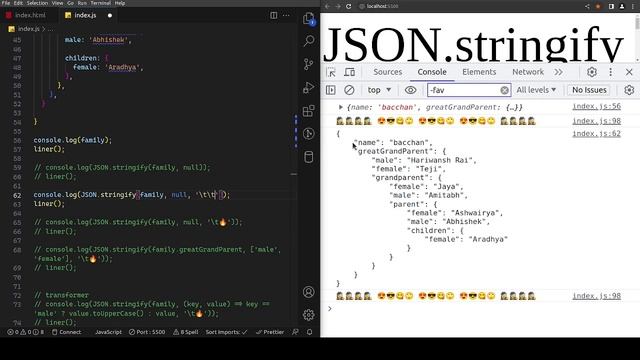The image size is (640, 360).
Task: Open the Edit menu
Action: click(18, 3)
